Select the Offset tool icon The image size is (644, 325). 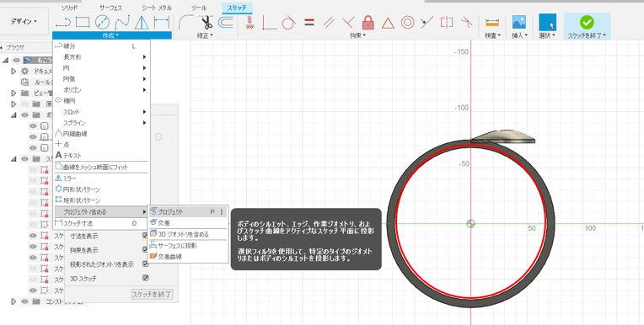(x=225, y=22)
